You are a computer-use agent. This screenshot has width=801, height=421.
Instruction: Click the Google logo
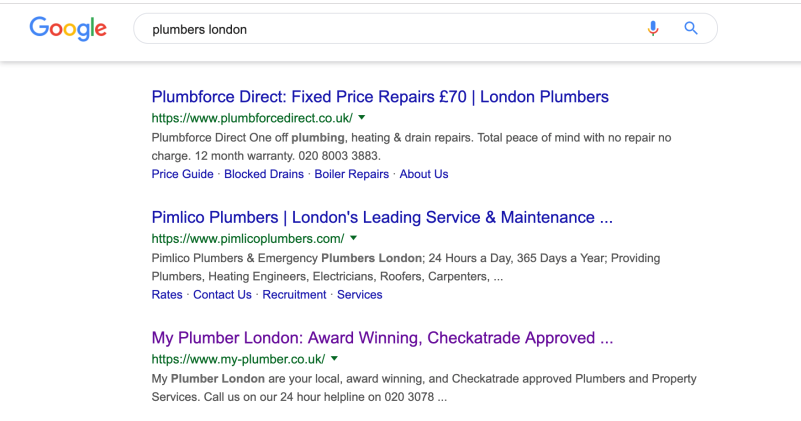tap(68, 29)
